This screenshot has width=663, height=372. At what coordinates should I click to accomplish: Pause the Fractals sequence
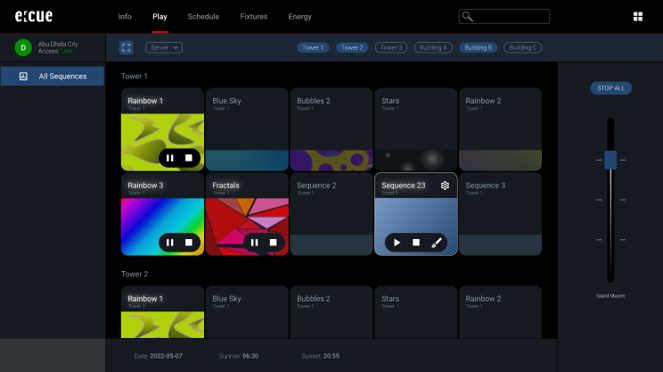coord(254,243)
